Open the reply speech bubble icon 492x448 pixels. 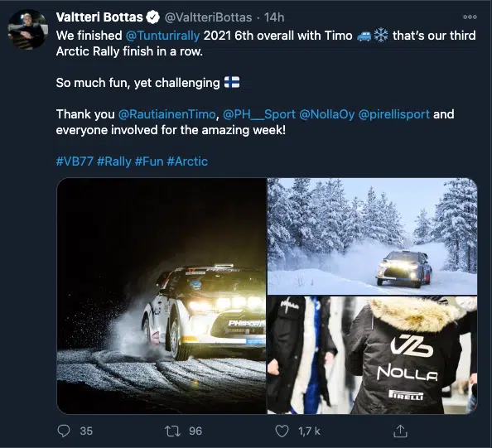pos(64,431)
